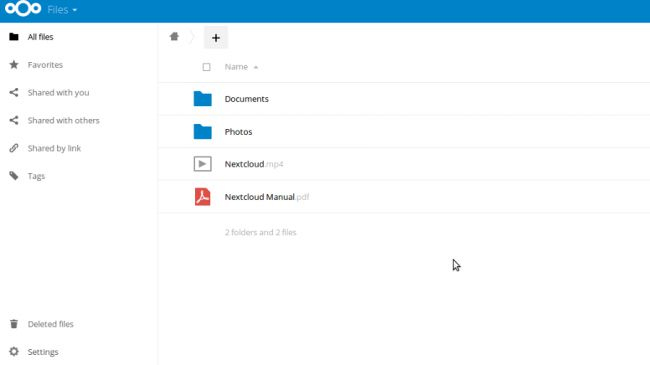
Task: Click the Favorites star icon
Action: pyautogui.click(x=14, y=65)
